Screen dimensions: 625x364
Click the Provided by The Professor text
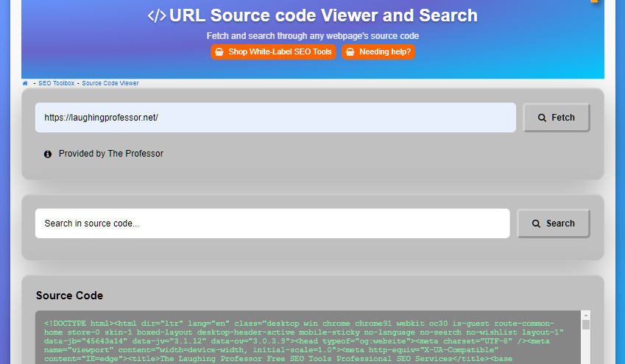pyautogui.click(x=111, y=154)
